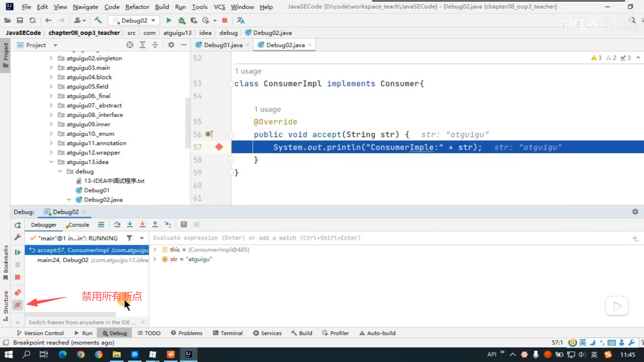Click the Step Over debug icon
The image size is (644, 362).
tap(117, 225)
